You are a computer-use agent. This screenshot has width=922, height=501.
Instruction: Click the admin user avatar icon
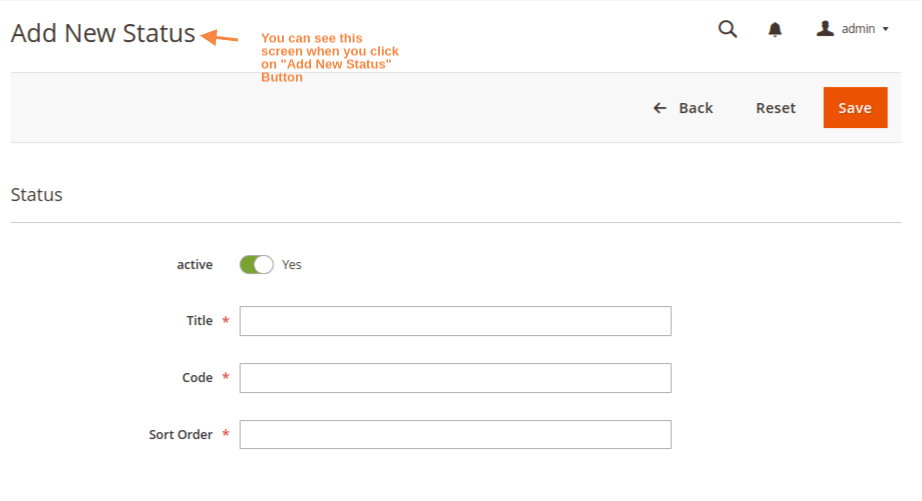click(825, 29)
